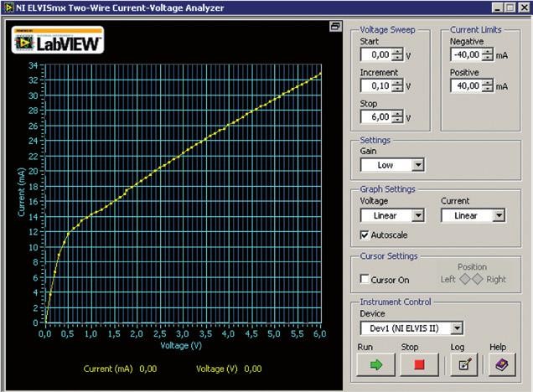This screenshot has width=533, height=392.
Task: Click the window title bar text
Action: [120, 8]
